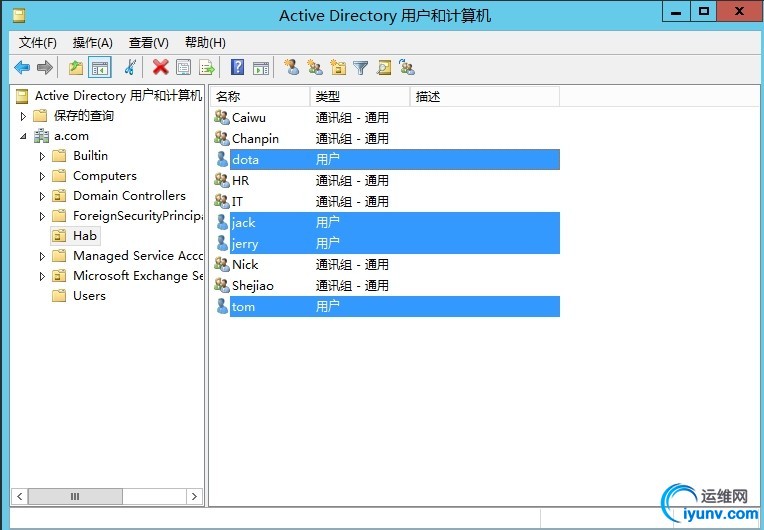Open the 操作(A) menu
The image size is (764, 530).
(x=93, y=43)
